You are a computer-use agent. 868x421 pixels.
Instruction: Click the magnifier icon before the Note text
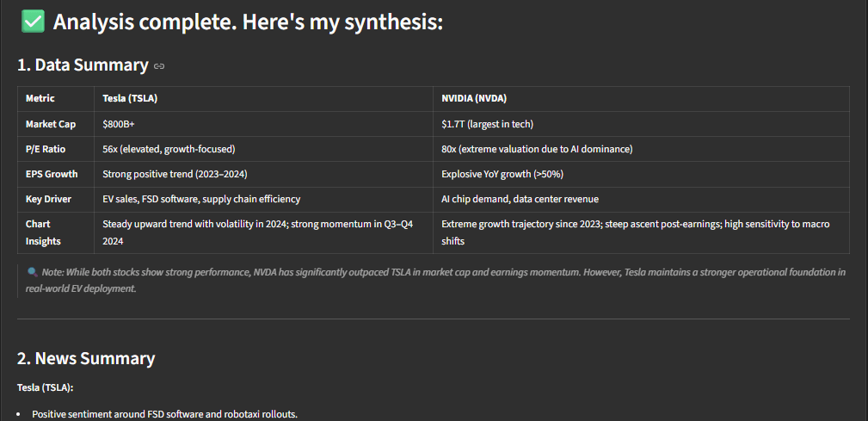tap(33, 272)
